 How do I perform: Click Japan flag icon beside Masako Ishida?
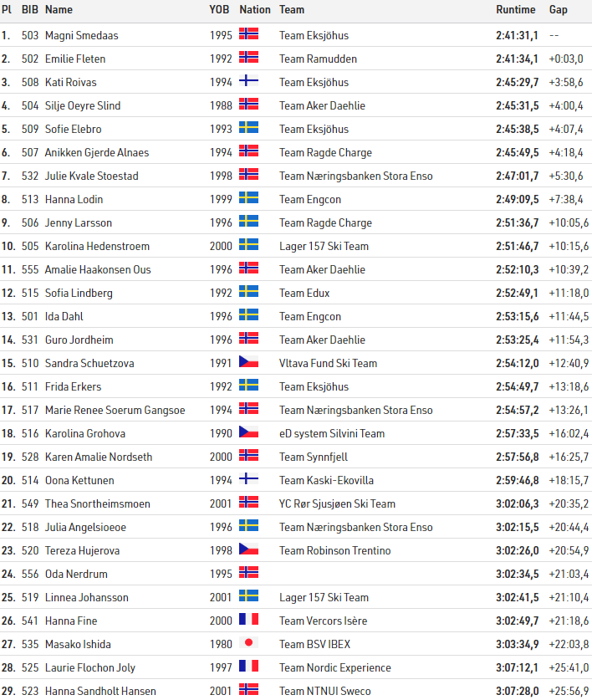(x=248, y=644)
